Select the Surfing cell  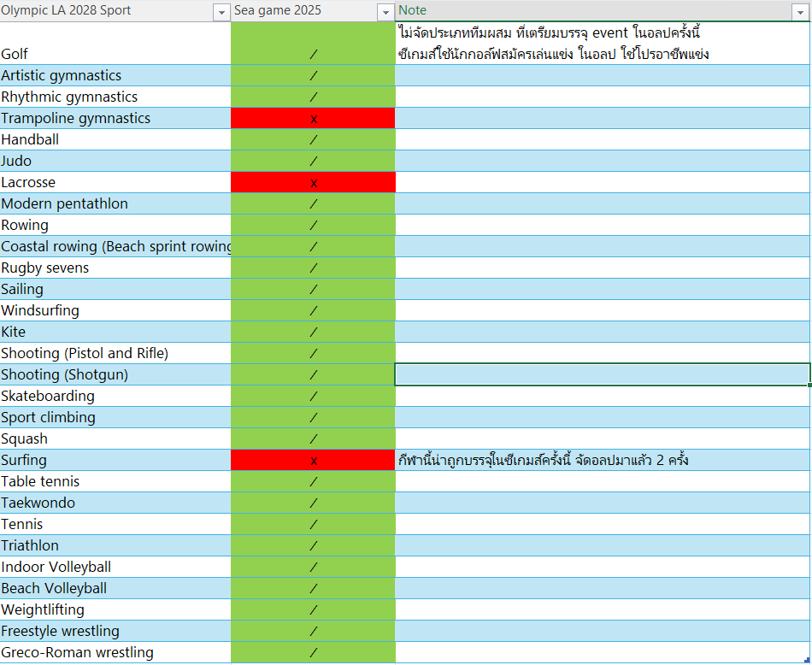tap(115, 460)
